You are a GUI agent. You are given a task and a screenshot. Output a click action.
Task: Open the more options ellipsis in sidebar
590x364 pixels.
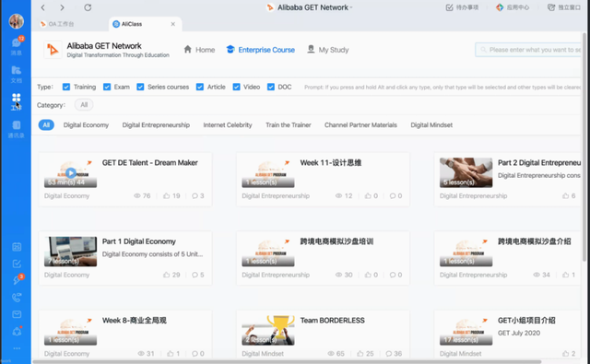17,348
